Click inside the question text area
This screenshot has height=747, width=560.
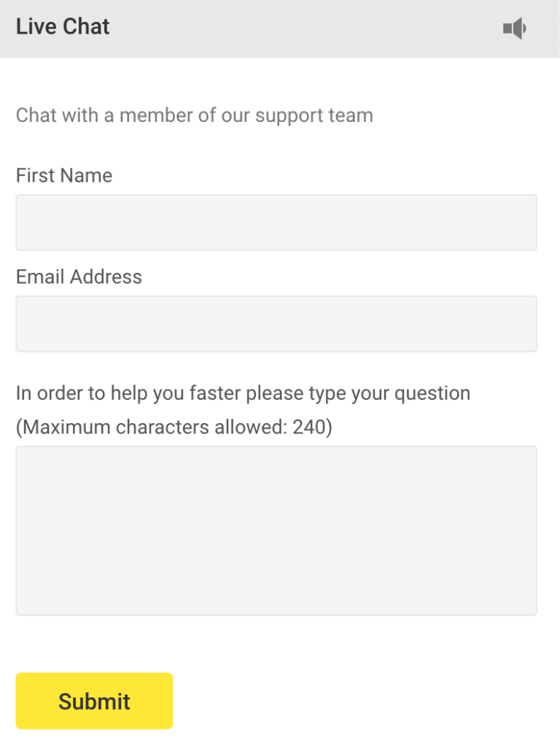(276, 530)
